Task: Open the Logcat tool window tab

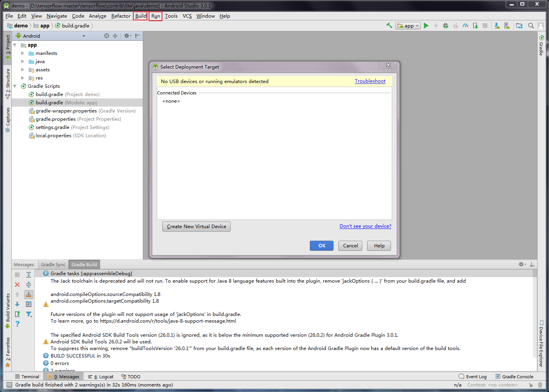Action: pos(101,377)
